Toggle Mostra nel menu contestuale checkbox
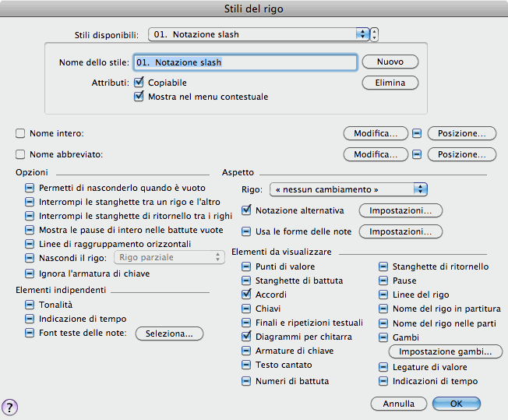508x420 pixels. [x=139, y=97]
